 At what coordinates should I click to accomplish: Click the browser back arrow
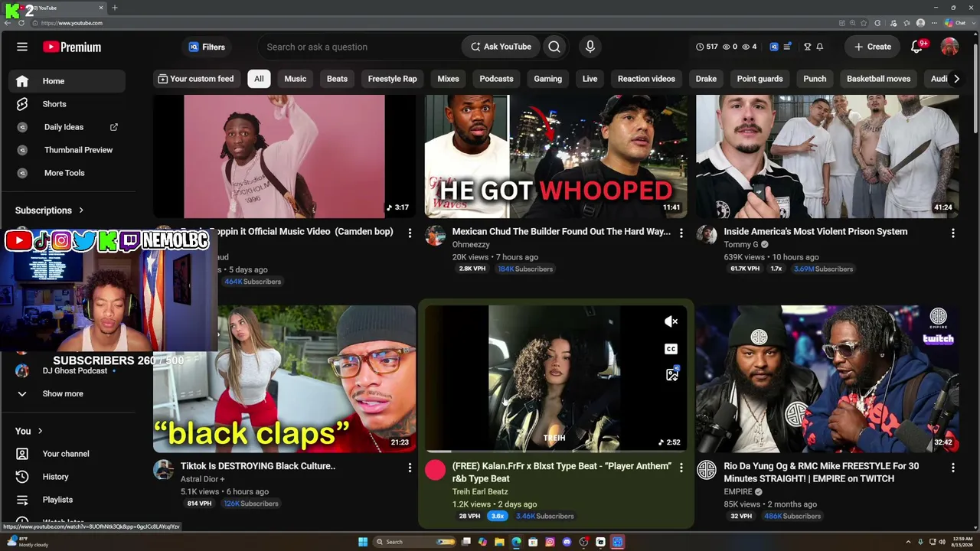[x=8, y=23]
